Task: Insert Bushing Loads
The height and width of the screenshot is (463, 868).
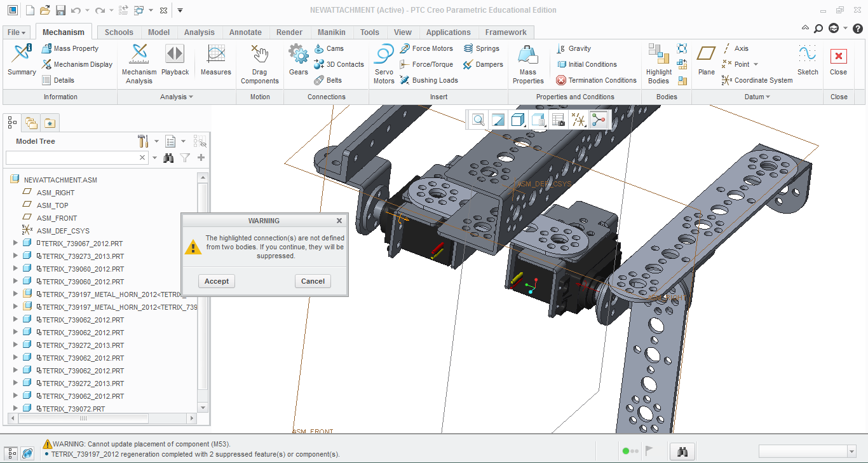Action: coord(429,80)
